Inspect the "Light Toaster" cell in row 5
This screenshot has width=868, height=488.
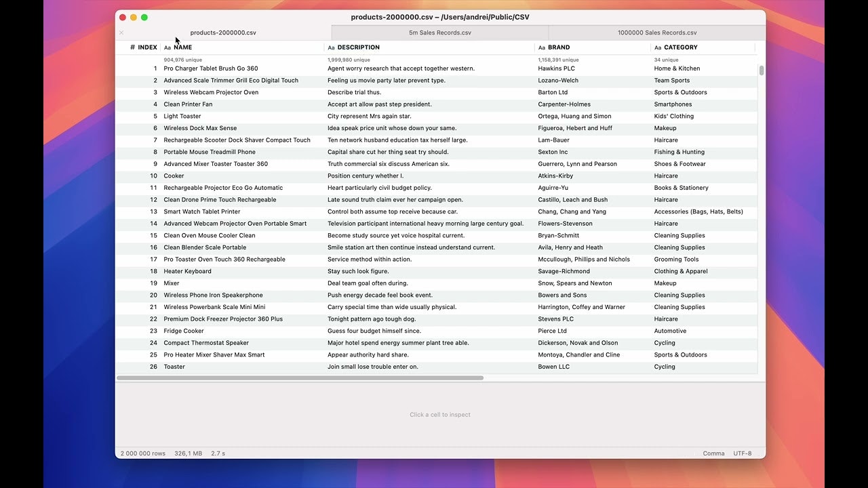click(x=182, y=116)
